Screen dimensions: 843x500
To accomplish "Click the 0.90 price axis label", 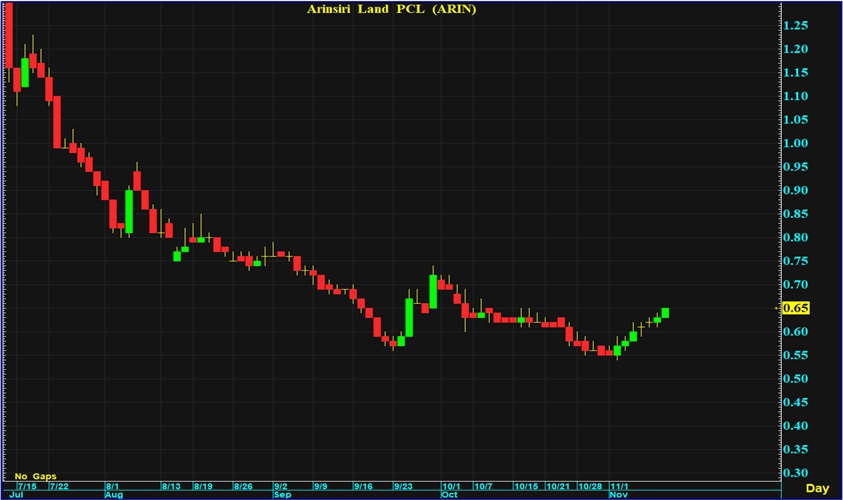I will tap(796, 190).
